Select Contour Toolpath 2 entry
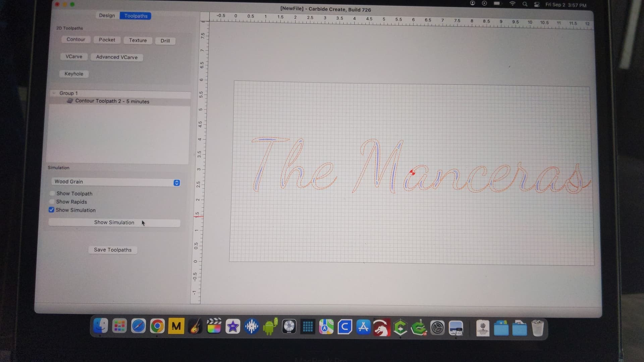The image size is (644, 362). (112, 101)
